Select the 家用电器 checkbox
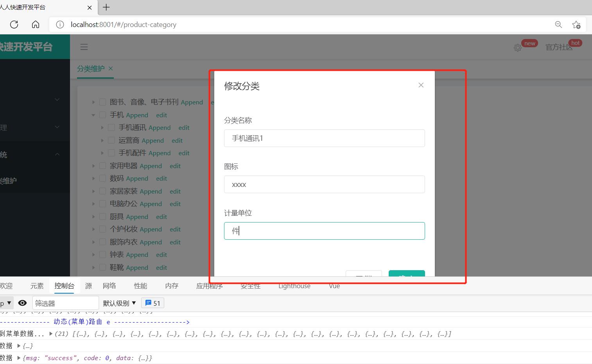 pyautogui.click(x=103, y=166)
